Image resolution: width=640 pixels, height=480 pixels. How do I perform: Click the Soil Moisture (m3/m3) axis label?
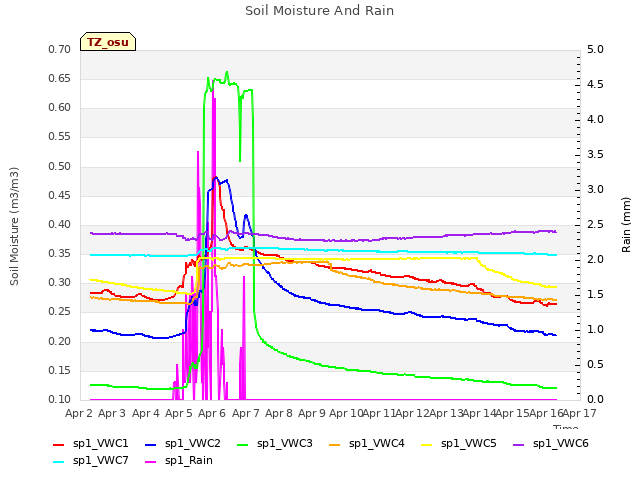point(14,226)
